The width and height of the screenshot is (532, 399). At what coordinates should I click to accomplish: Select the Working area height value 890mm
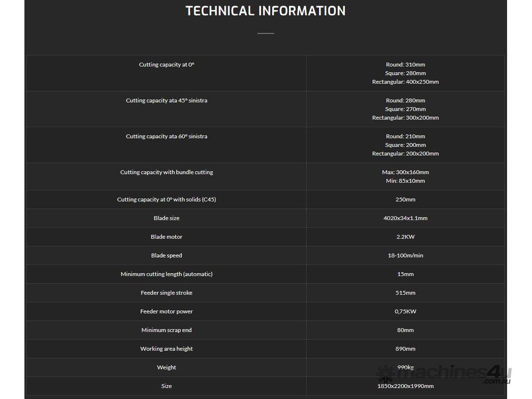pyautogui.click(x=405, y=349)
